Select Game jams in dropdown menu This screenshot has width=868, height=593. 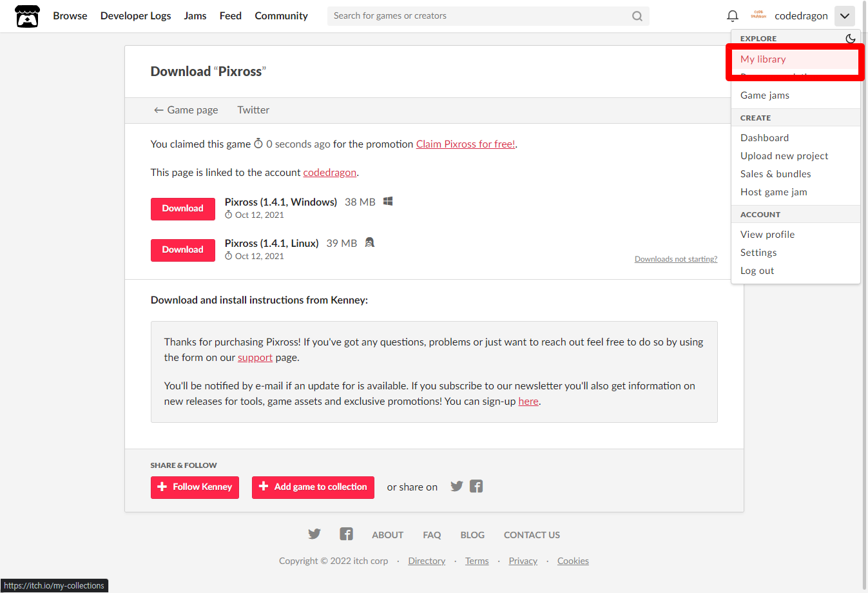tap(796, 95)
